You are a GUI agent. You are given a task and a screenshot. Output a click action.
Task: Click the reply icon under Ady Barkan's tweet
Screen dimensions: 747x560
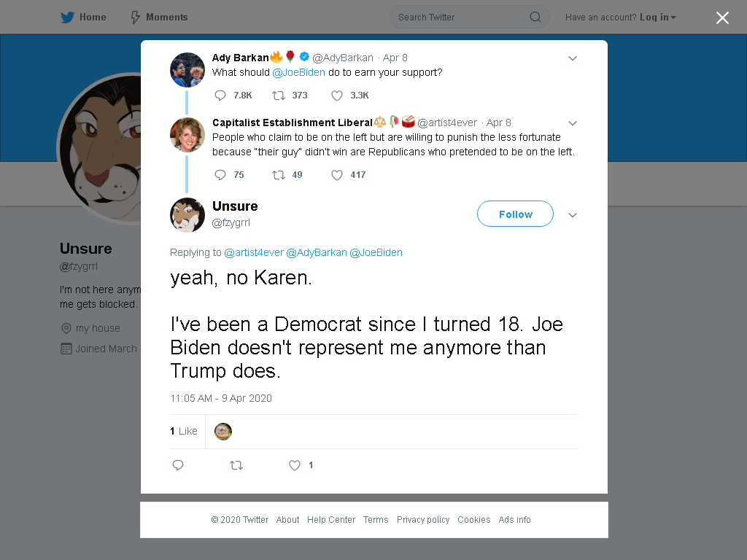[220, 96]
